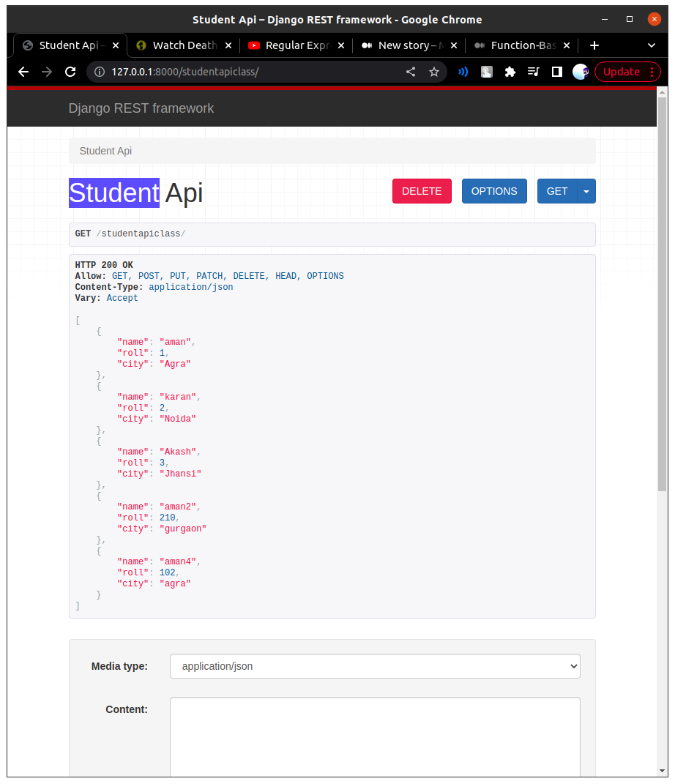Open the touch-gesture extension icon

(x=486, y=72)
